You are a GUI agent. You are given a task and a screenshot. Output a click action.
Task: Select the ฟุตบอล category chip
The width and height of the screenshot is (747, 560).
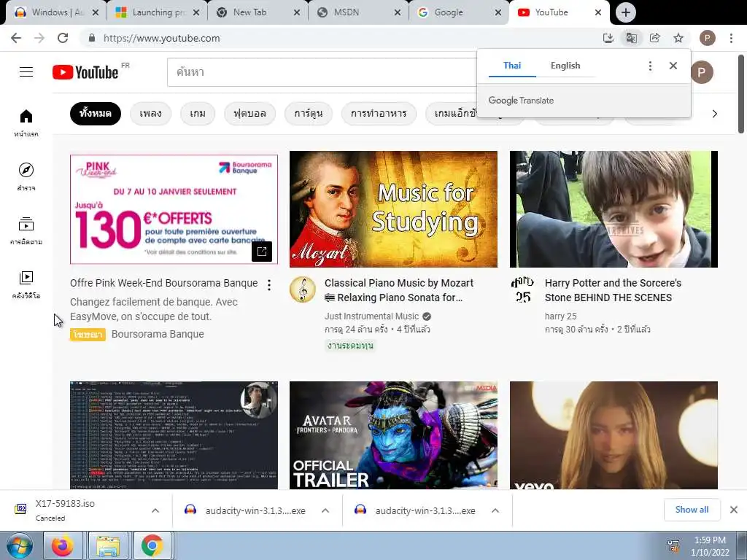click(249, 114)
